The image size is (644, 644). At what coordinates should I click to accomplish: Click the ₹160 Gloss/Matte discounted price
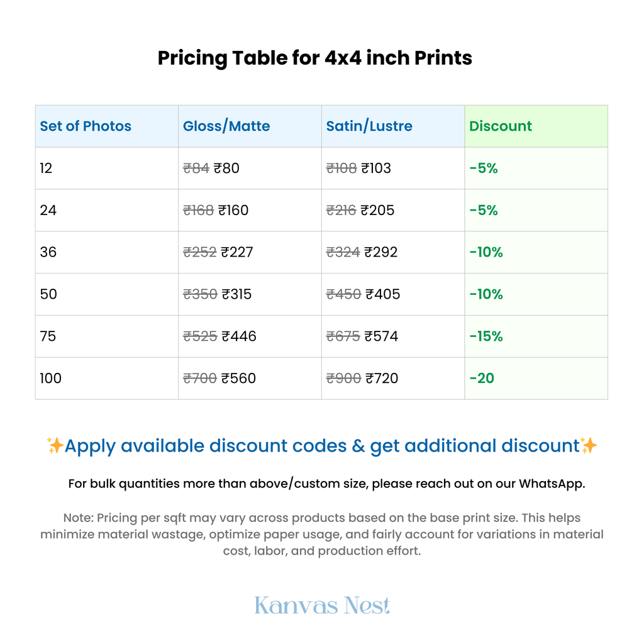233,210
